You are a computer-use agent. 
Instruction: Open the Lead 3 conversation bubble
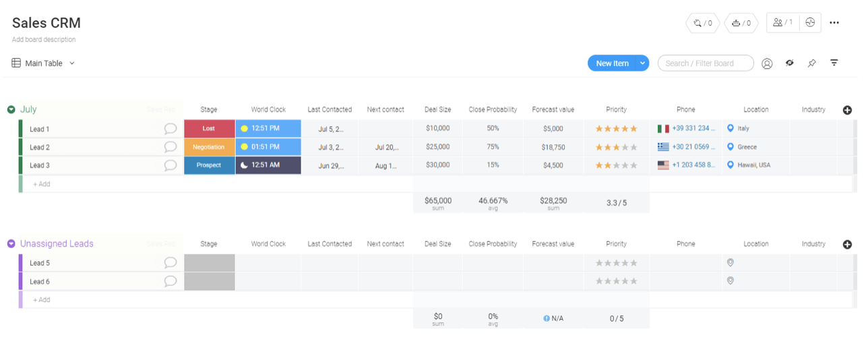pos(170,165)
